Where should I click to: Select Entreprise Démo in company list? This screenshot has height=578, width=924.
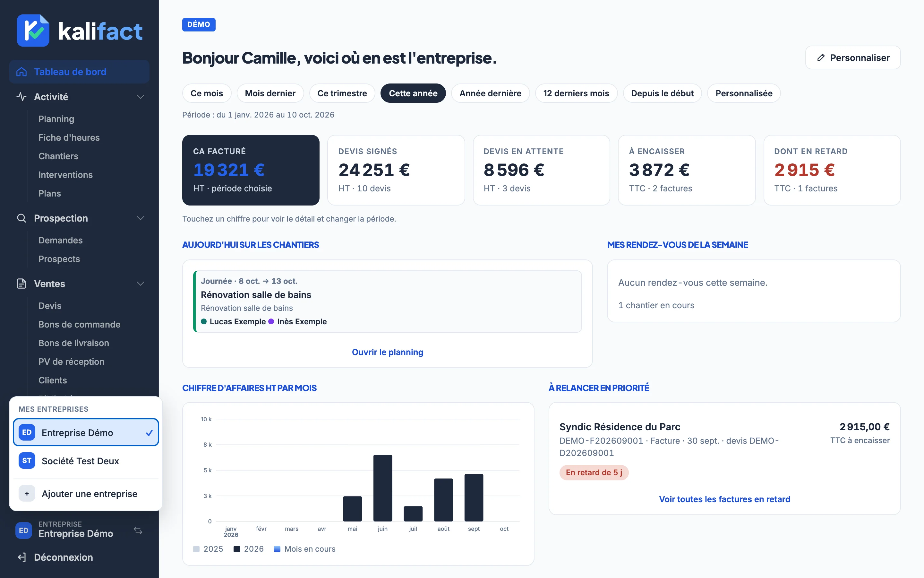86,432
